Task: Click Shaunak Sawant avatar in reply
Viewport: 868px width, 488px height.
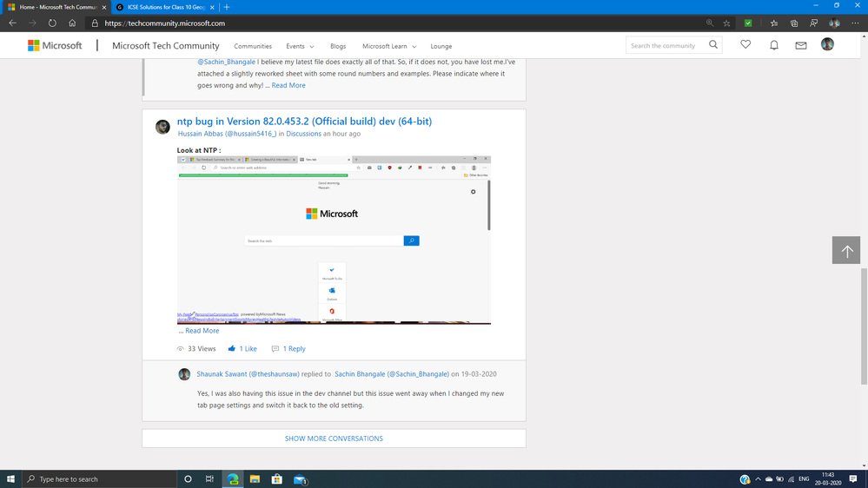Action: point(184,374)
